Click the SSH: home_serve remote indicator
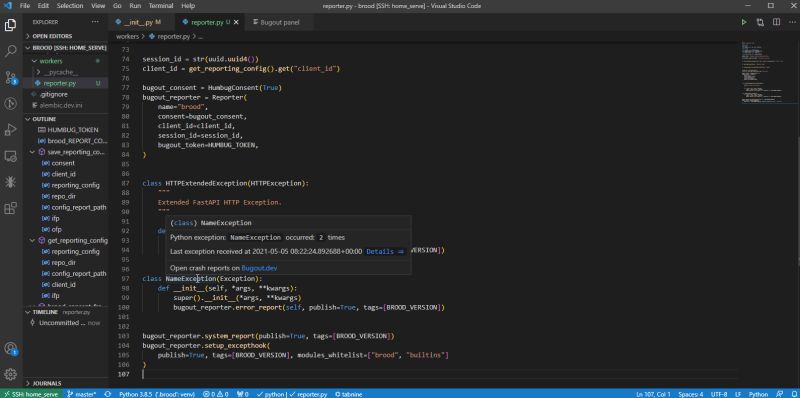Viewport: 800px width, 398px height. (x=31, y=394)
